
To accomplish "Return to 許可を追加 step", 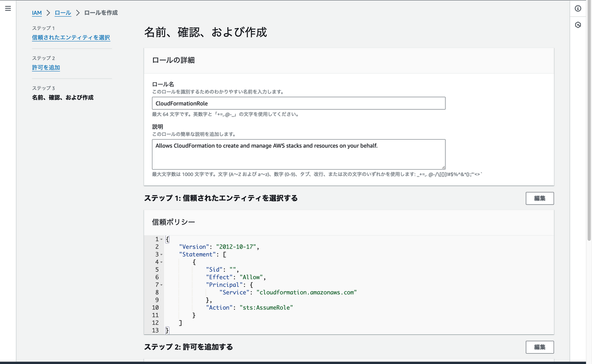I will tap(46, 68).
